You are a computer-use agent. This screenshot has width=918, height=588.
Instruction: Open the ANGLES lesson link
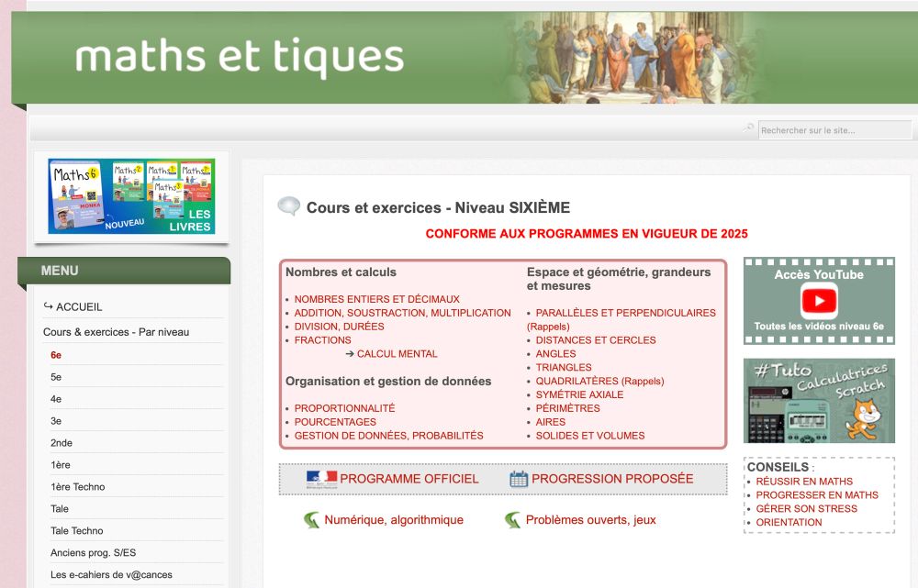coord(555,354)
